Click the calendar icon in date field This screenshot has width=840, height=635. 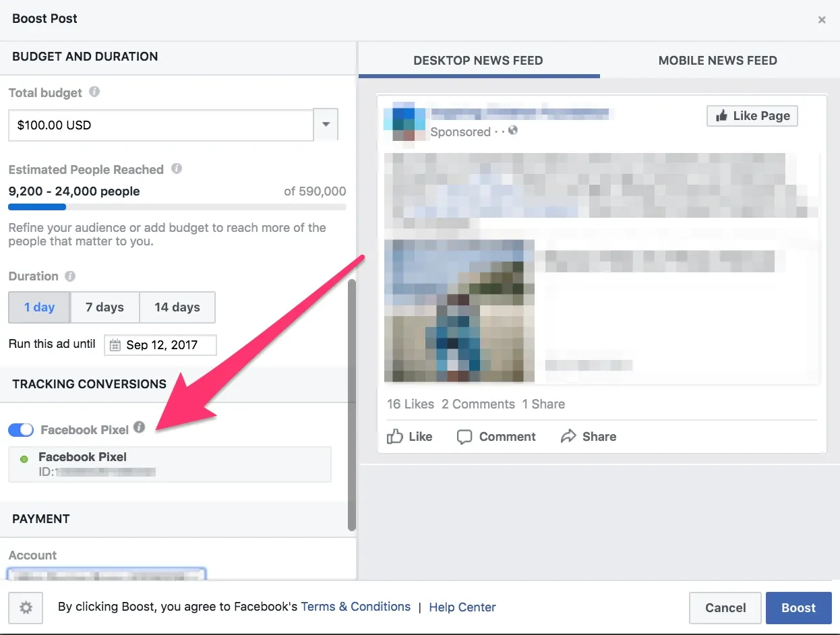coord(115,345)
